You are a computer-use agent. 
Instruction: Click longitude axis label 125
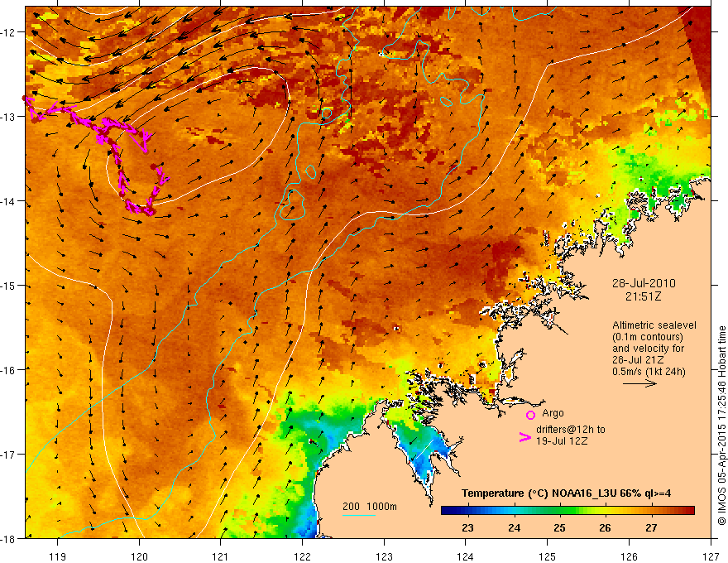point(548,556)
